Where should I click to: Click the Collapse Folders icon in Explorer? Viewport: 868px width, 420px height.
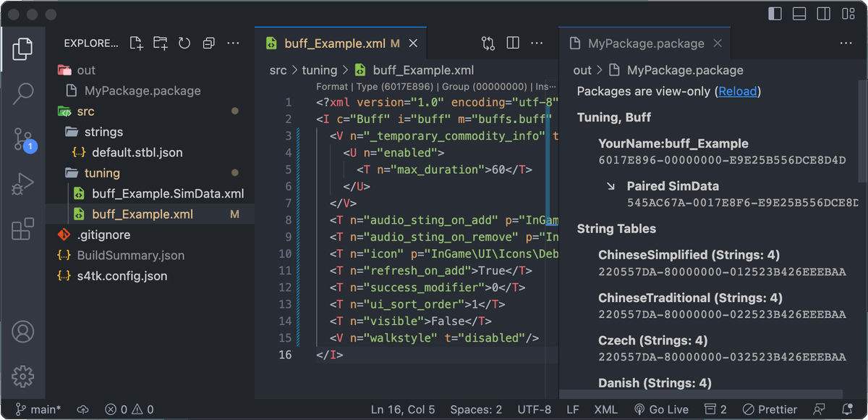click(208, 43)
